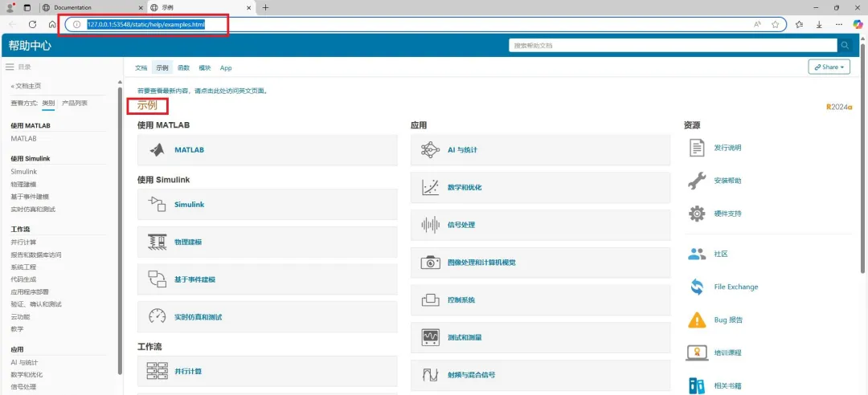Click the scatter plot icon beside 数学和优化
Viewport: 868px width, 395px height.
click(x=430, y=188)
